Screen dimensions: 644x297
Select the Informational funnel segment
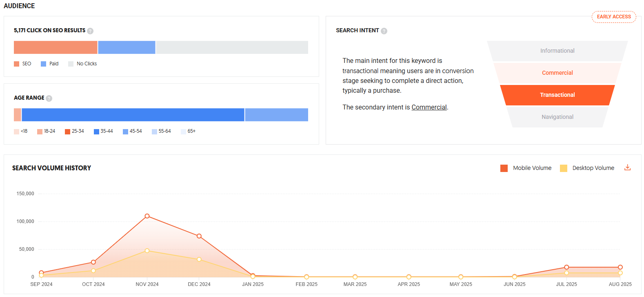click(x=557, y=51)
